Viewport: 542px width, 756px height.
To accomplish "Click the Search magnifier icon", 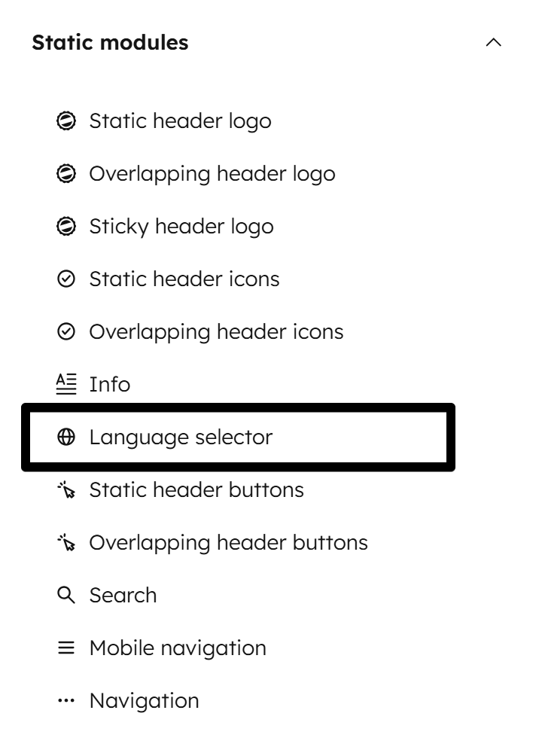I will click(x=69, y=594).
